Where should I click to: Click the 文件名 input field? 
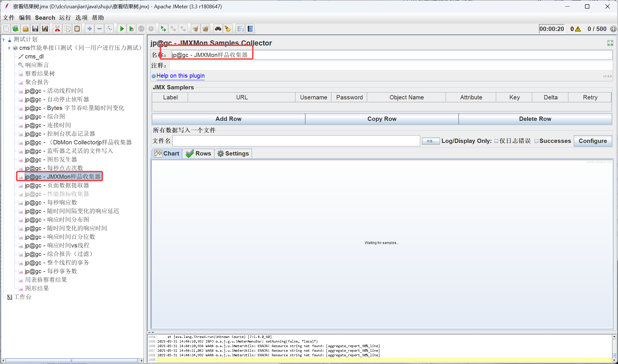pyautogui.click(x=296, y=141)
